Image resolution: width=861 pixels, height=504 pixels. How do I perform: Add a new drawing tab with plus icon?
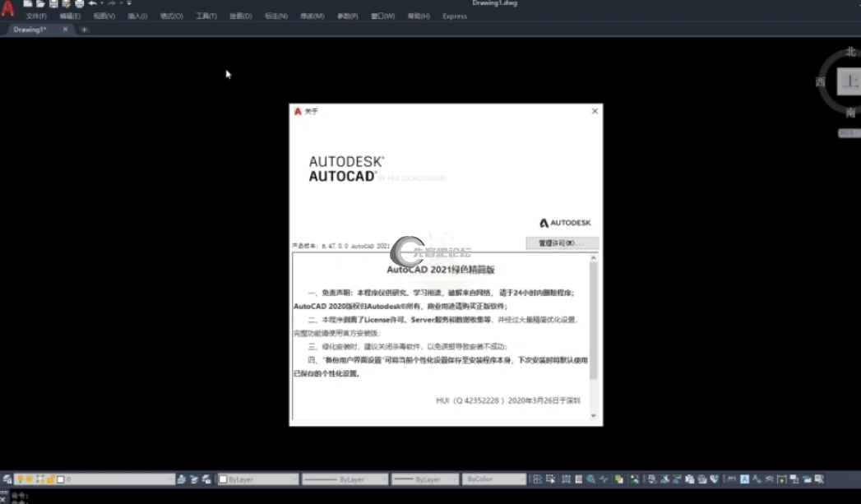[84, 30]
